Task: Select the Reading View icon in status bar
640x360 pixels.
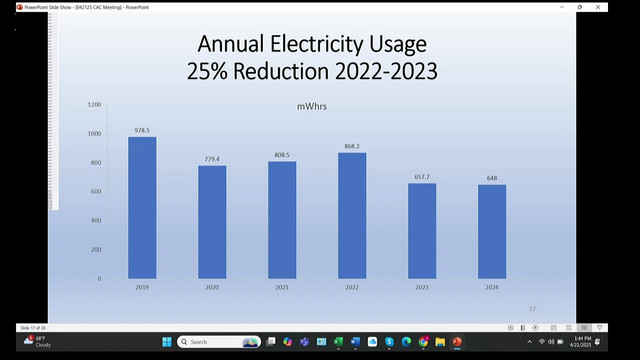Action: (584, 328)
